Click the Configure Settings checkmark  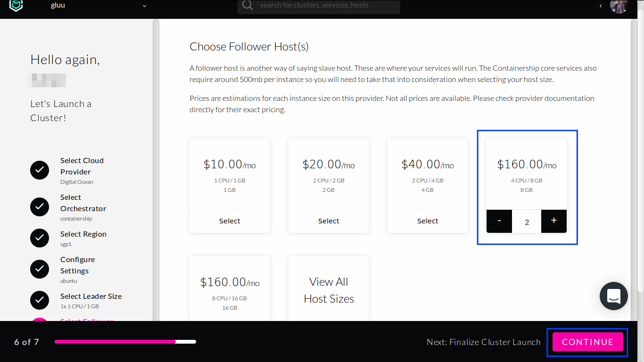tap(40, 269)
